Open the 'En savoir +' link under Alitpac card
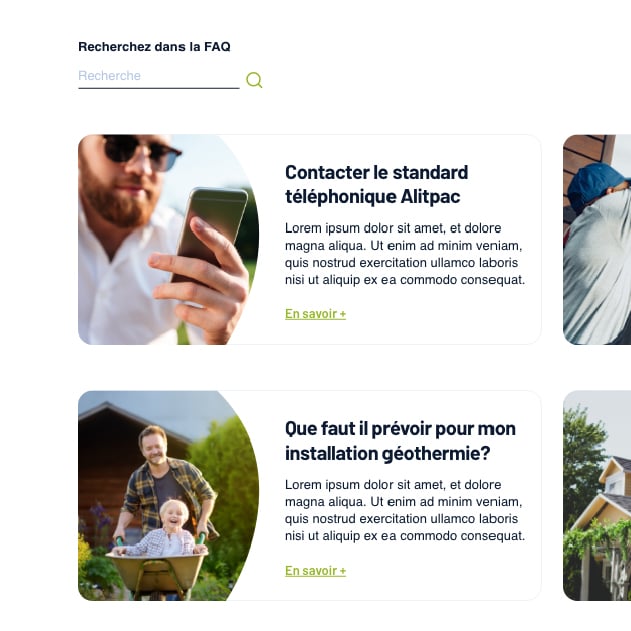 (x=315, y=313)
